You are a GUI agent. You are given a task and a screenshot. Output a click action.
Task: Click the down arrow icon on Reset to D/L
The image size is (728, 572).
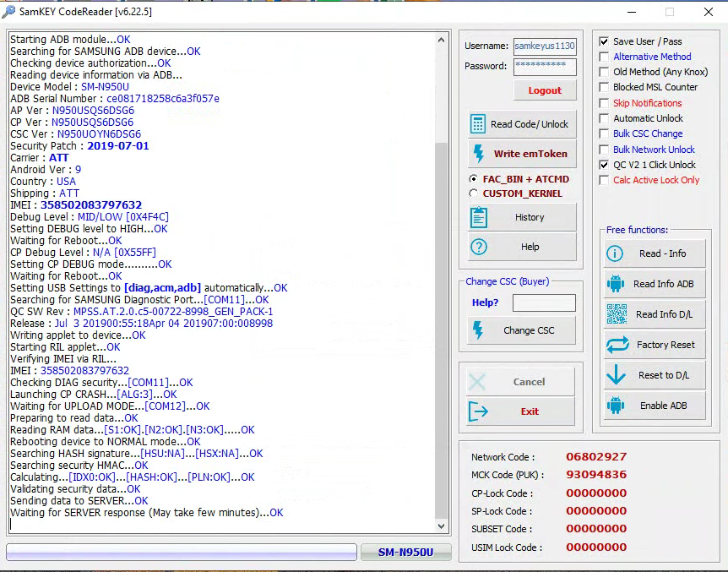[x=616, y=375]
